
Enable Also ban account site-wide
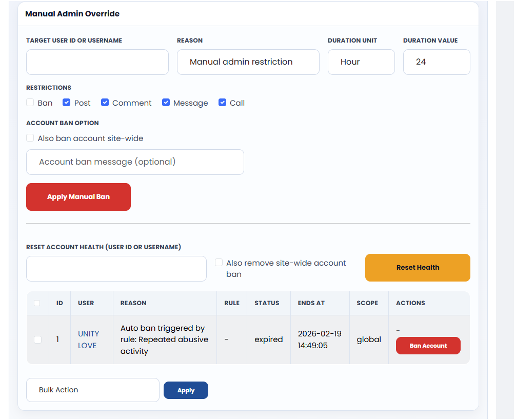point(30,138)
